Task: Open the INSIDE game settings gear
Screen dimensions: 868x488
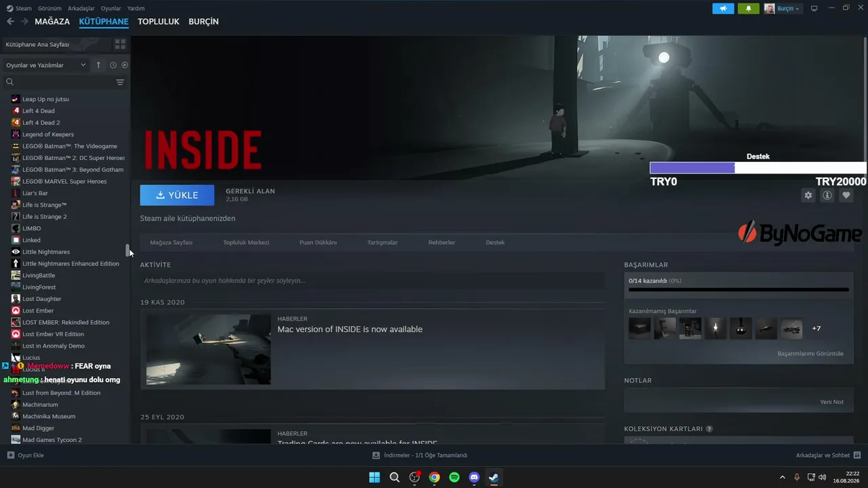Action: pos(808,195)
